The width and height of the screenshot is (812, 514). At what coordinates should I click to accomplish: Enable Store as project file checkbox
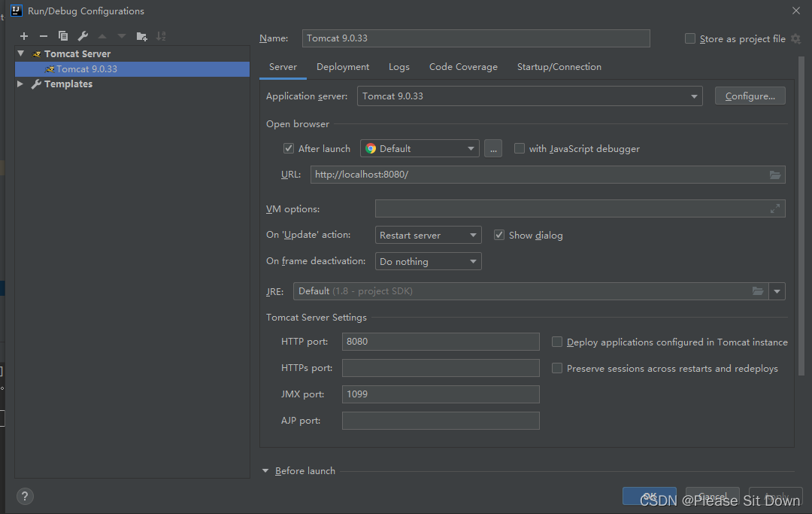point(689,39)
